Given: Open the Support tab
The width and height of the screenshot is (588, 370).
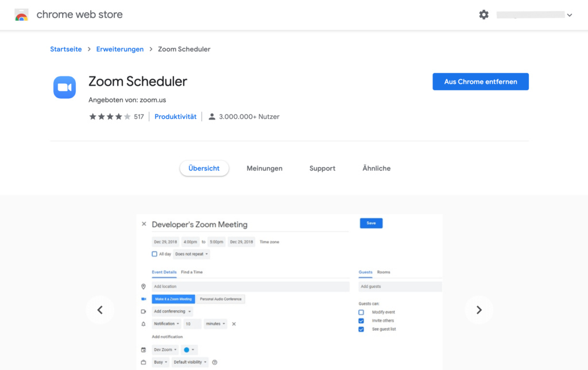Looking at the screenshot, I should [323, 168].
